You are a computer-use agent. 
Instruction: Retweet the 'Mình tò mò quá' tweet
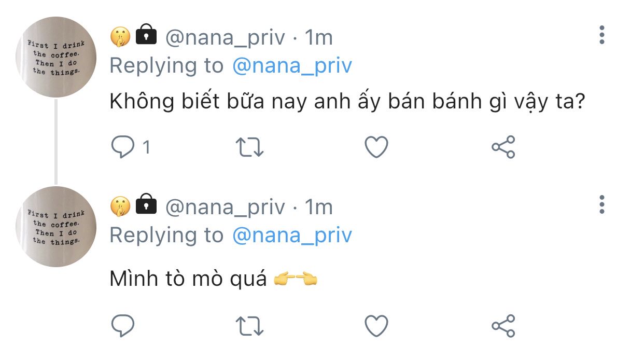click(249, 326)
